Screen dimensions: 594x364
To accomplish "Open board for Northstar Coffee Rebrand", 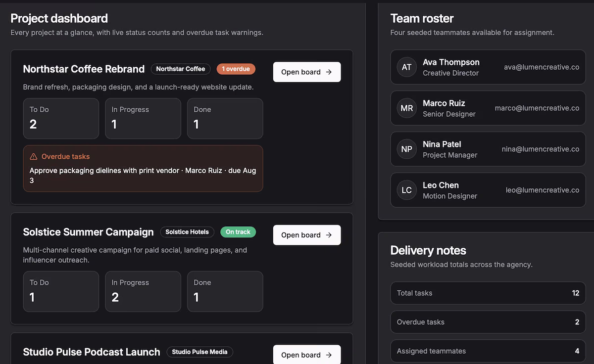I will [x=307, y=72].
